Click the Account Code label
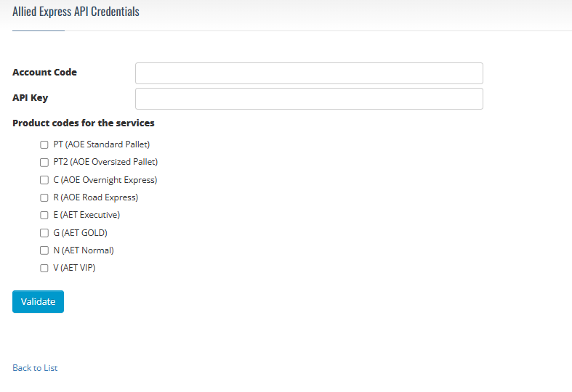Screen dimensions: 572x392 [x=44, y=72]
